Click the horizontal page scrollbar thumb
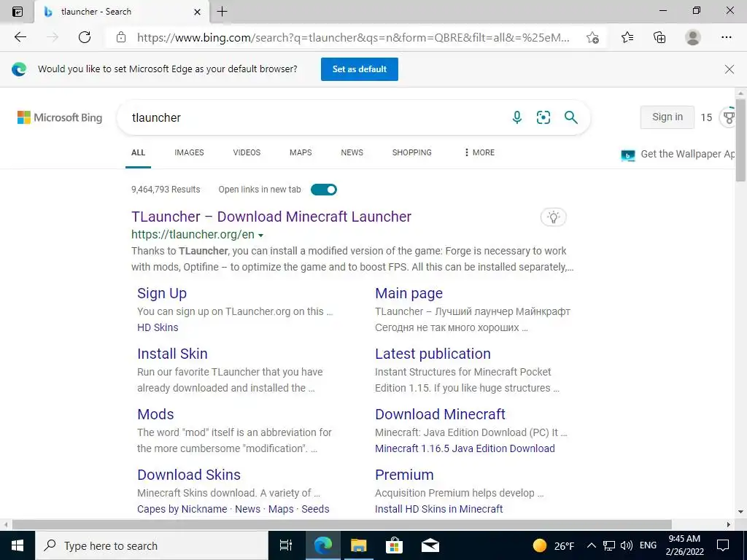 coord(342,525)
